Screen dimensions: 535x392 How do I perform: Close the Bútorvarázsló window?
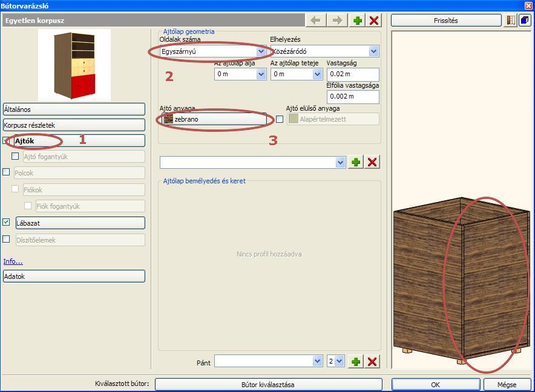[x=528, y=5]
